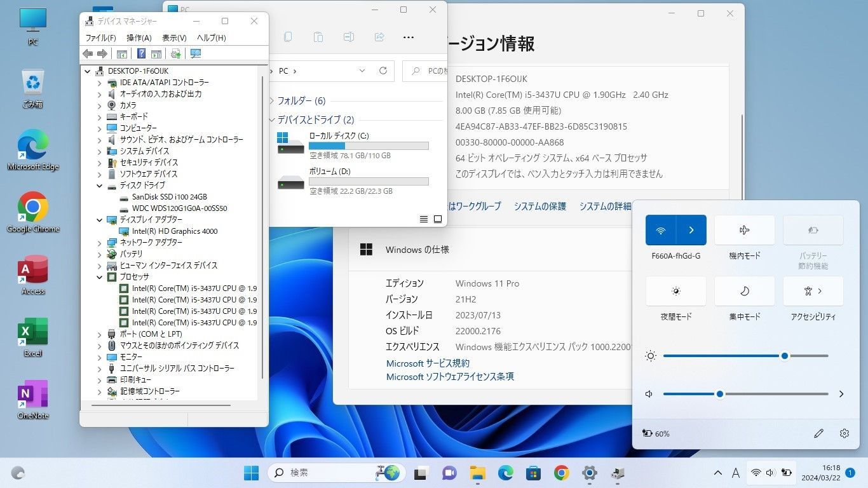Collapse the ディスプレイ アダプター tree node

pos(100,220)
